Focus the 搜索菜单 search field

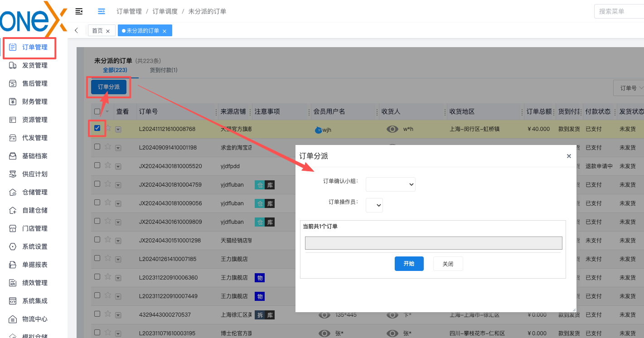tap(619, 11)
